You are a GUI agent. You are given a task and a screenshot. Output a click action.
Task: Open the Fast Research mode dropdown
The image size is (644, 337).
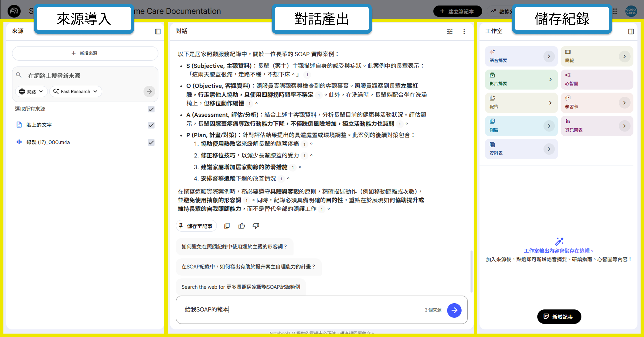[x=76, y=91]
